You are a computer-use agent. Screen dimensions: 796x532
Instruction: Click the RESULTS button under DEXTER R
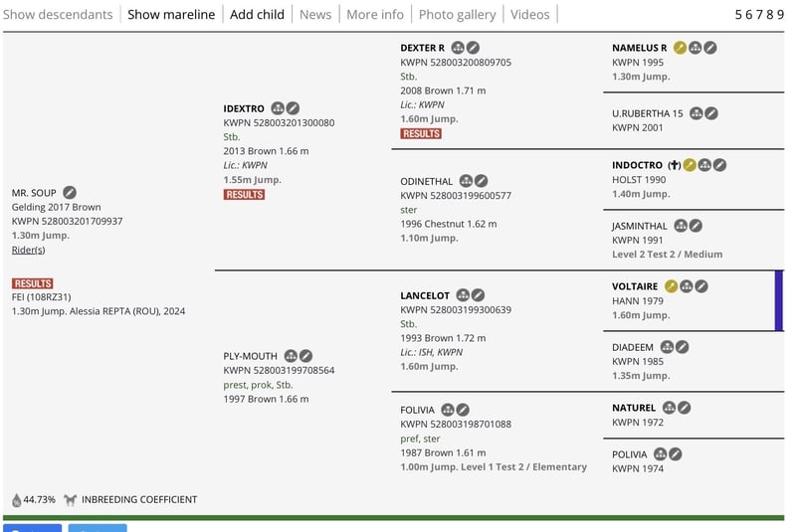[x=420, y=133]
